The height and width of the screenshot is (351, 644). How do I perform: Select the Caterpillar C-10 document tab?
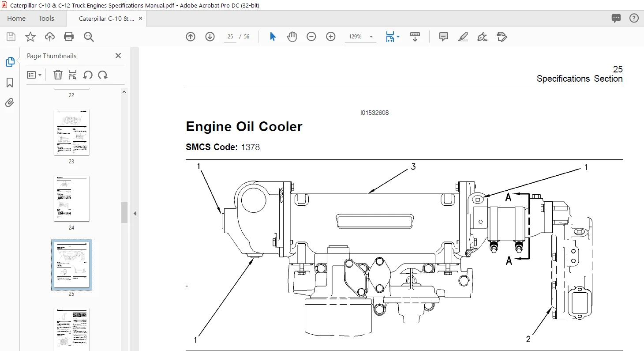click(106, 19)
